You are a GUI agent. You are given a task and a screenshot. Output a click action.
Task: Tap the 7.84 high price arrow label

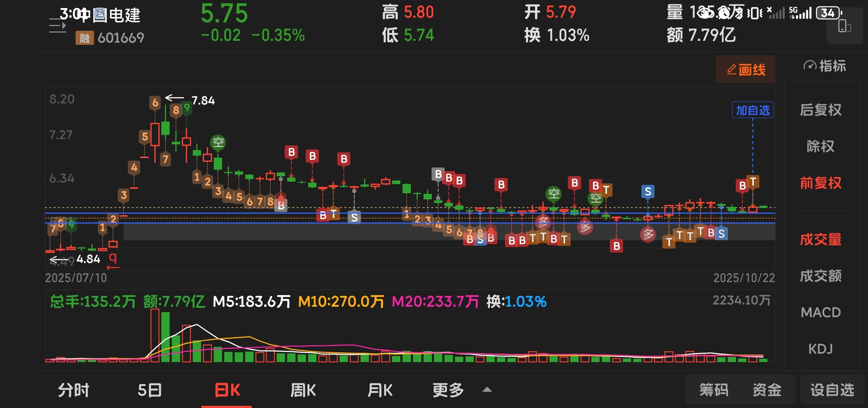[x=203, y=100]
